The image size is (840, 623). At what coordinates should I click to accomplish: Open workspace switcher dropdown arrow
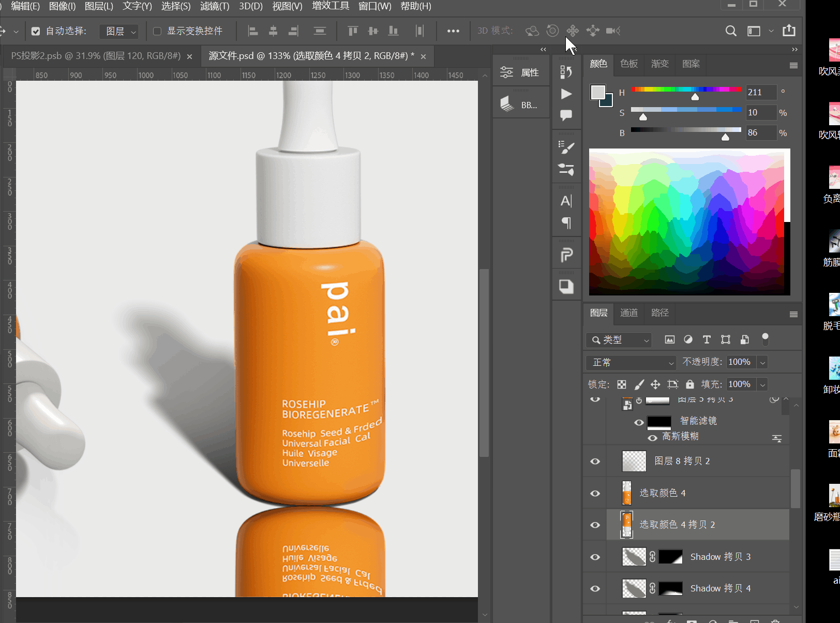click(771, 31)
